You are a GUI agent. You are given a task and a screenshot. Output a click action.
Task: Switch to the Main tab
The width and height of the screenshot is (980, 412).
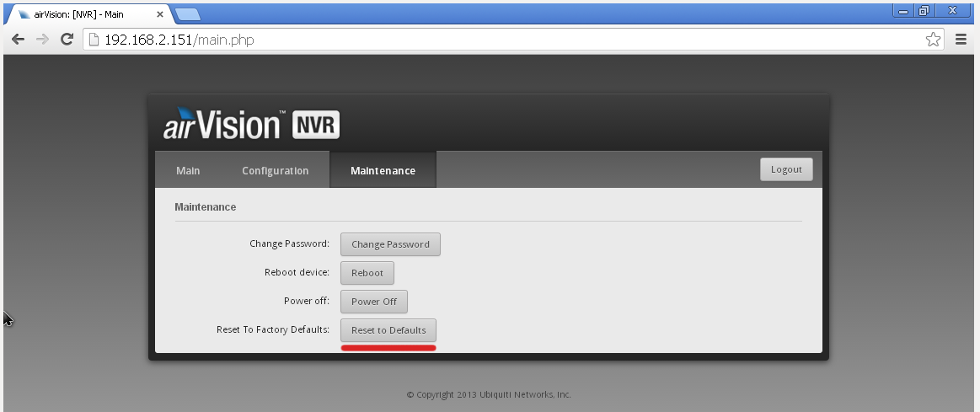188,170
